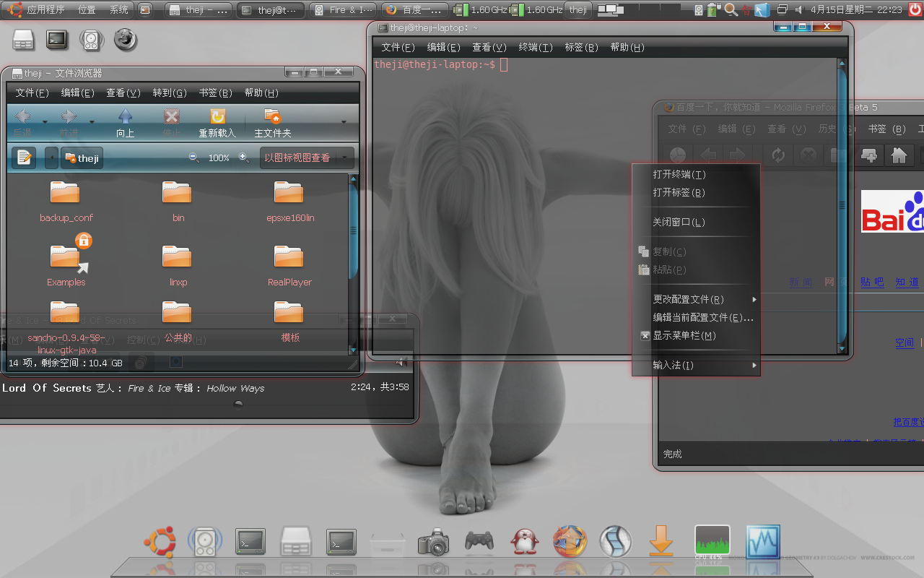Switch to Fire & Ice taskbar window button
924x578 pixels.
[x=344, y=9]
